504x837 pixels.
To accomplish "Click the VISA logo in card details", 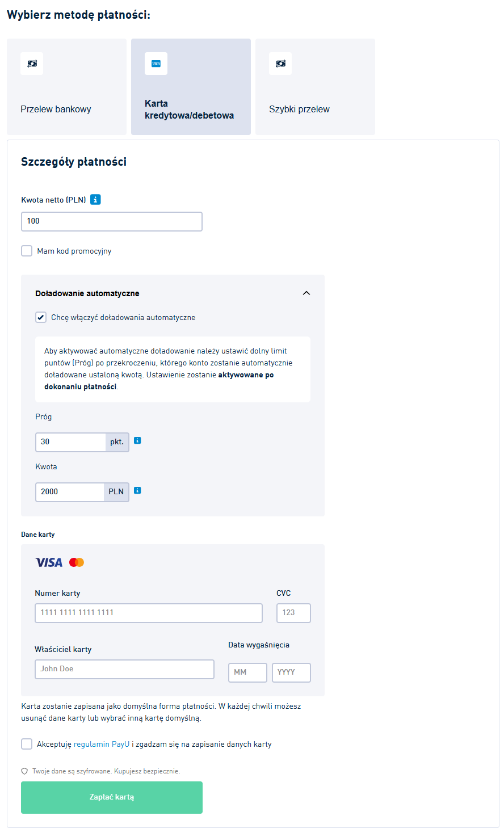I will click(x=49, y=562).
